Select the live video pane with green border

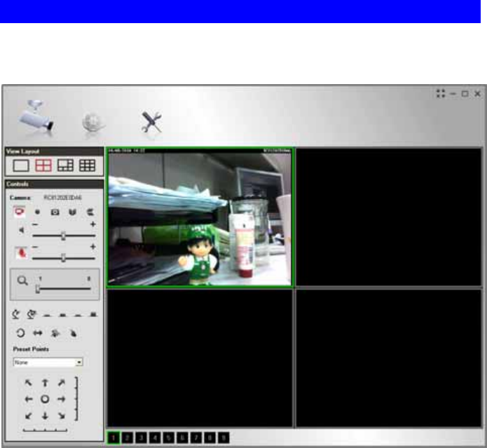point(200,217)
